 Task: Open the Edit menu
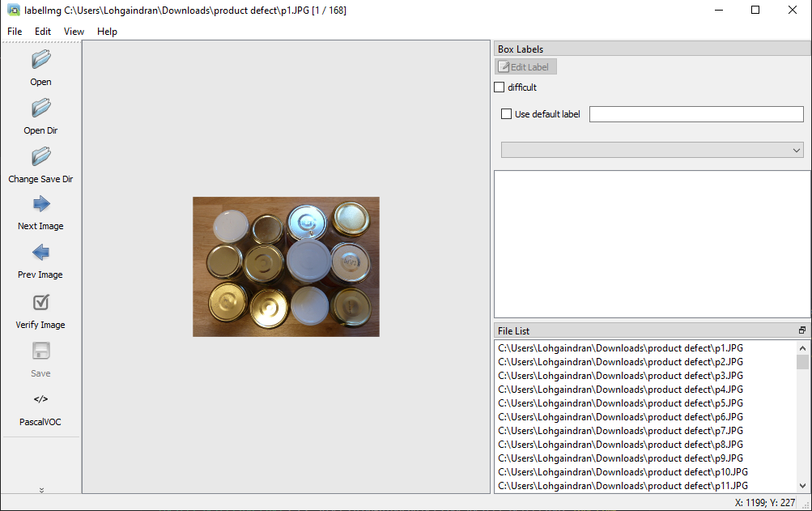click(x=42, y=32)
